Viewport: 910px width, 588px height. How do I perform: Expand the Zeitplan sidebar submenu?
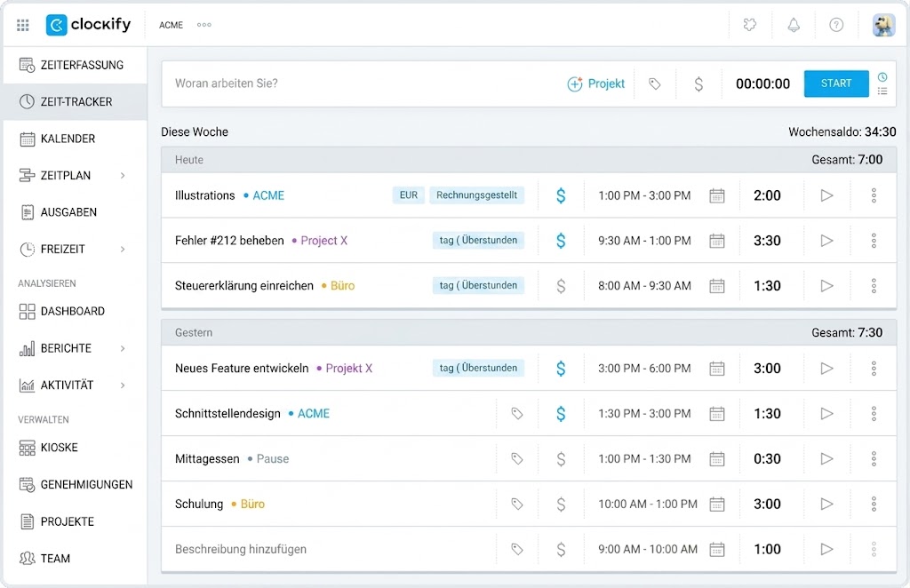(123, 176)
